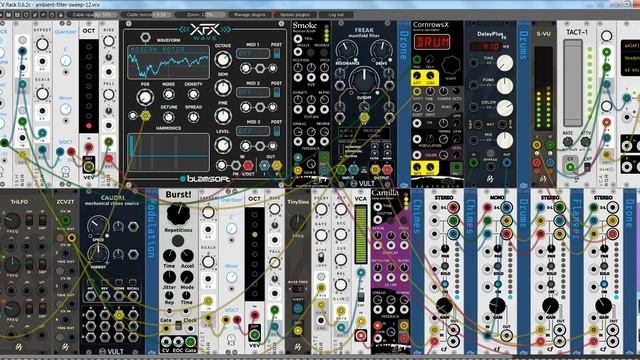Toggle the STOP/LOOP switch below RATE
Screen dimensions: 640x360
[321, 258]
